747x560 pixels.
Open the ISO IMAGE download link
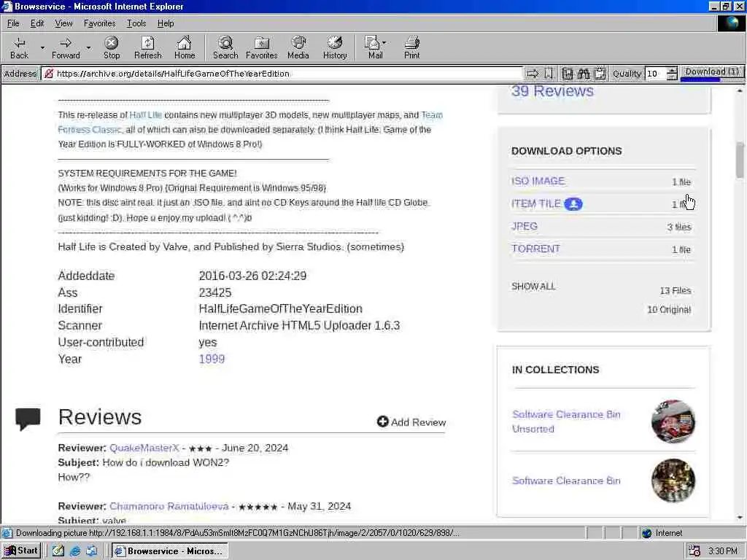538,181
